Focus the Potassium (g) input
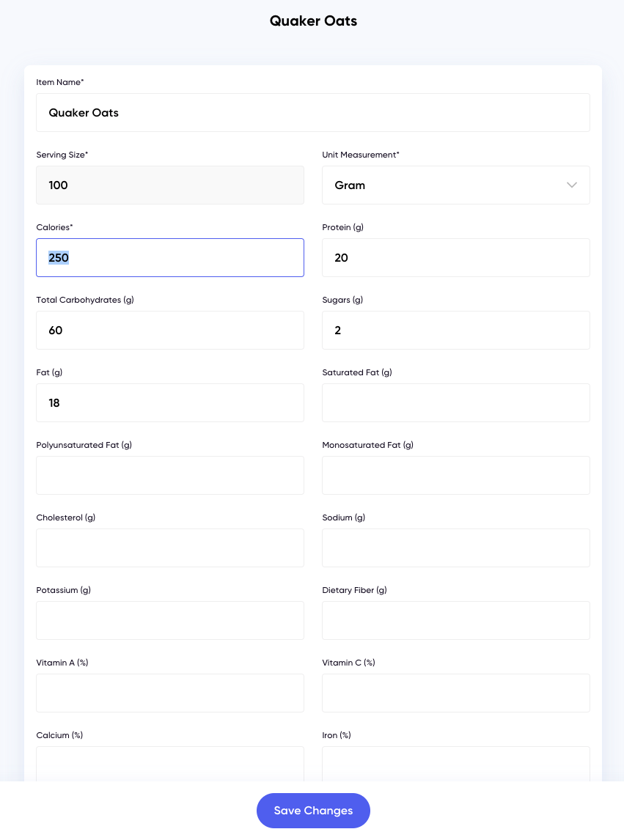The height and width of the screenshot is (840, 624). point(170,620)
